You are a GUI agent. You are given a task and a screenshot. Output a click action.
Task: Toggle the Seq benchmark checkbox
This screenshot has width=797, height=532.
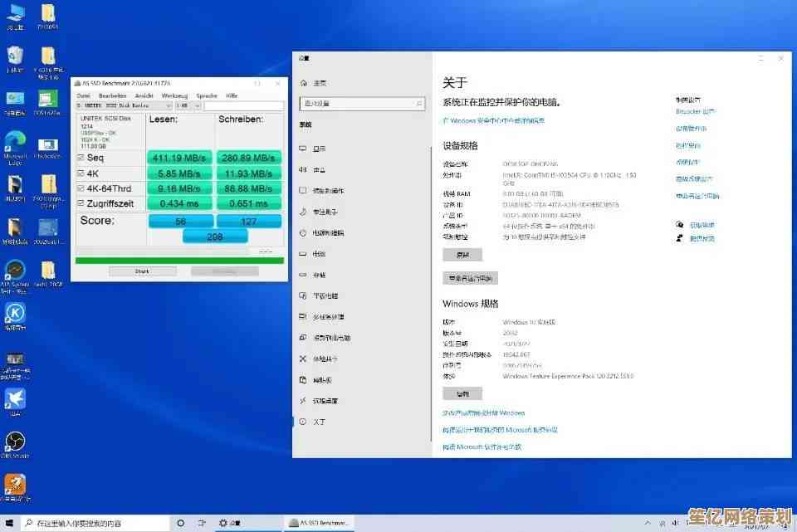pyautogui.click(x=81, y=158)
